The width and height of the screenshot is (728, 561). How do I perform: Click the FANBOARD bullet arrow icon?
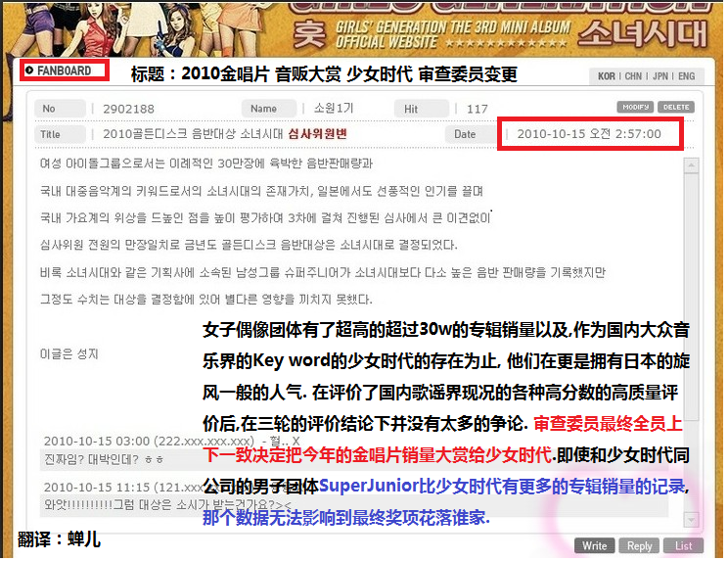[x=29, y=70]
